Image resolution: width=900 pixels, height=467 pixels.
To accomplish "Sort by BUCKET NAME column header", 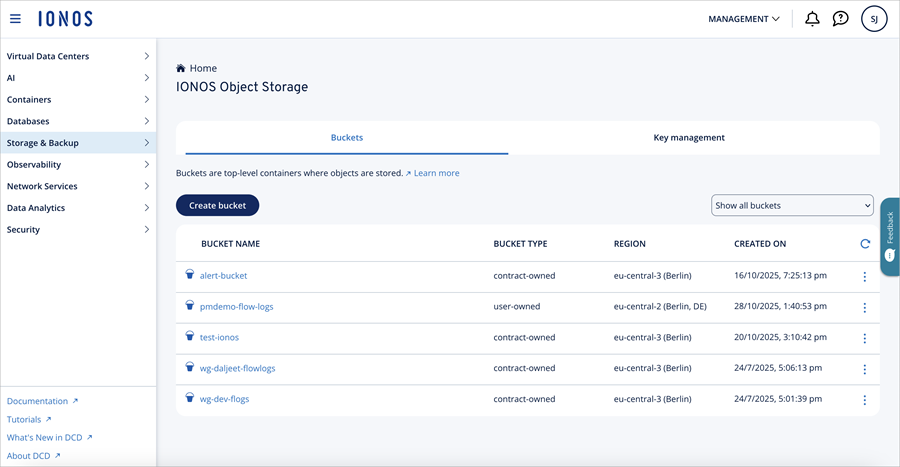I will coord(231,244).
